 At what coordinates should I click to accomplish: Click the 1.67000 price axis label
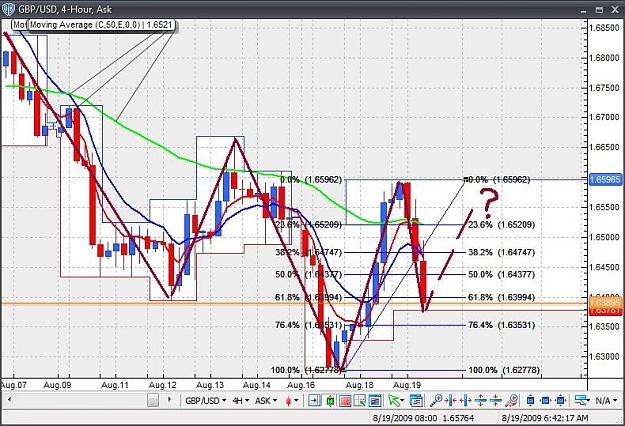(x=605, y=117)
